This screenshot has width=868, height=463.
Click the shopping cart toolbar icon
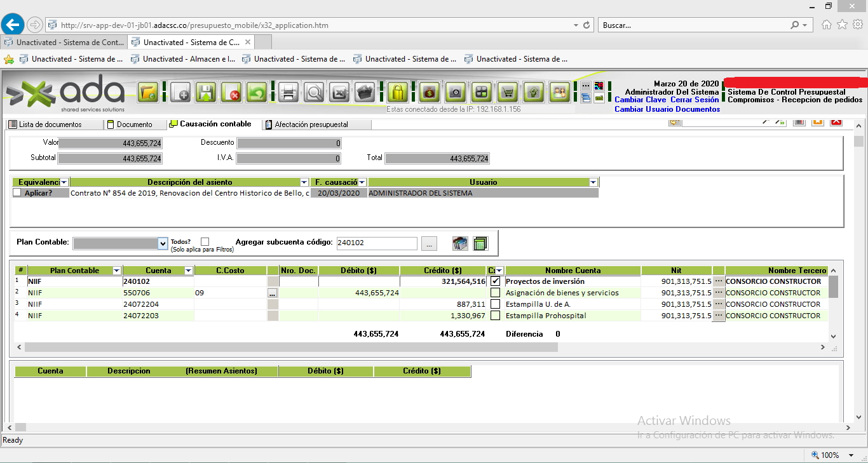[x=508, y=93]
